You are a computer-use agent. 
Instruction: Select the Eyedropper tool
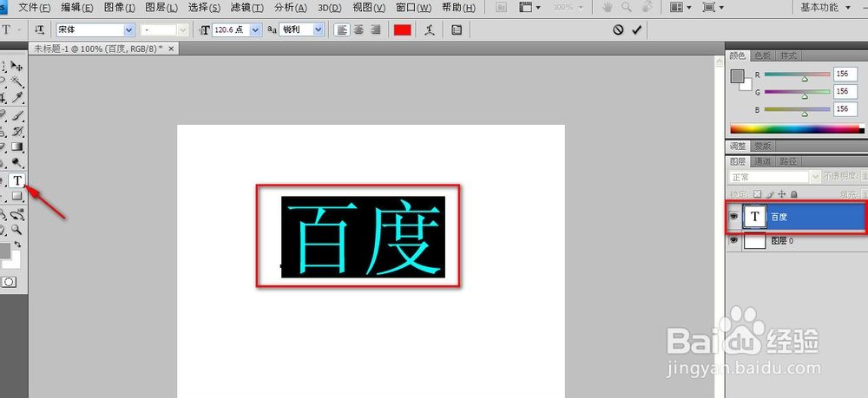click(x=16, y=98)
